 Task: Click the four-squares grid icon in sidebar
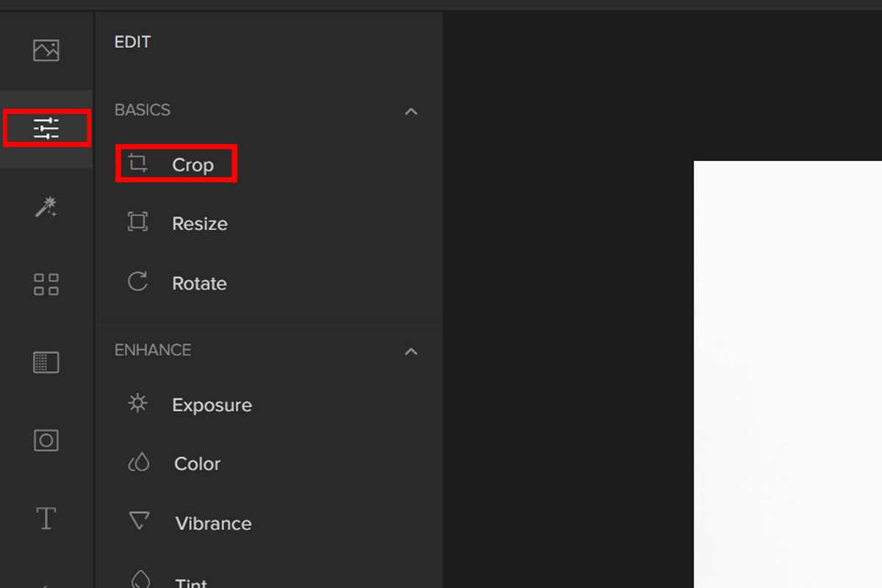tap(46, 284)
